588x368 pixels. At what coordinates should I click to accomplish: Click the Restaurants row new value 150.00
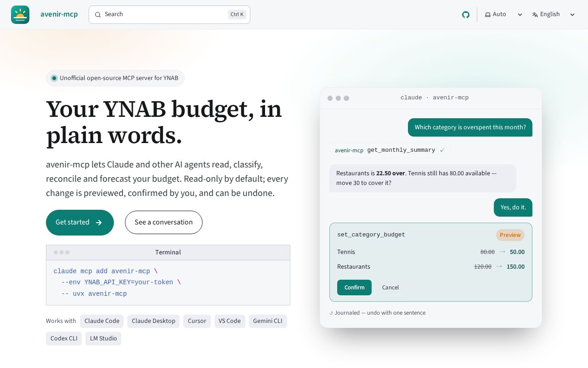point(515,267)
